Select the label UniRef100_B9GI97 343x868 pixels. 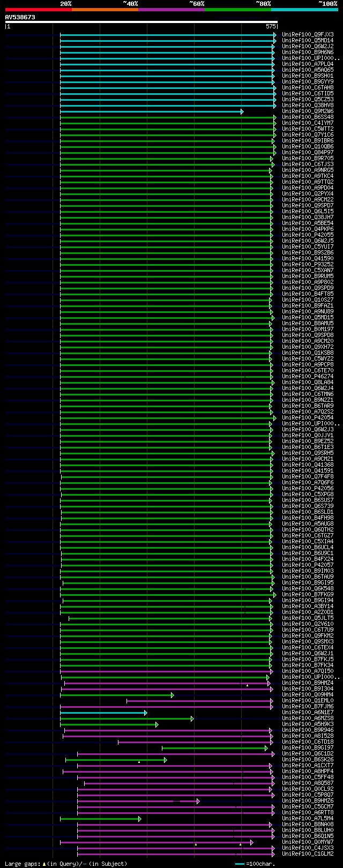(x=308, y=748)
